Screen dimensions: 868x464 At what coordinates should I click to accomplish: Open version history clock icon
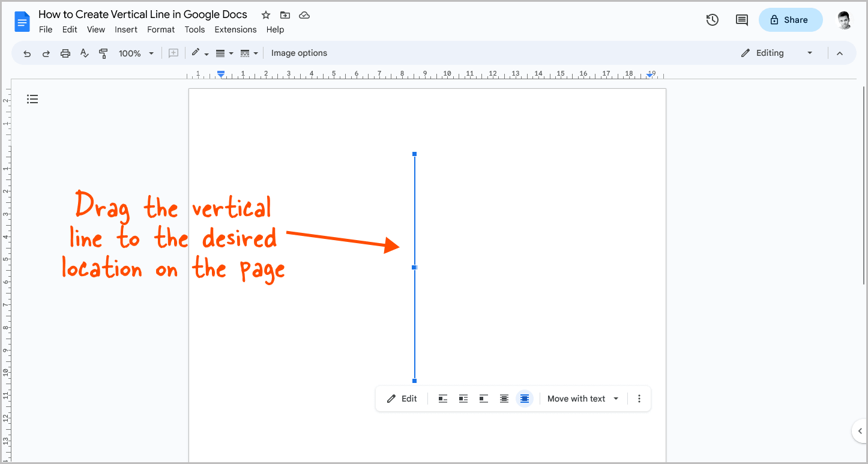point(712,20)
